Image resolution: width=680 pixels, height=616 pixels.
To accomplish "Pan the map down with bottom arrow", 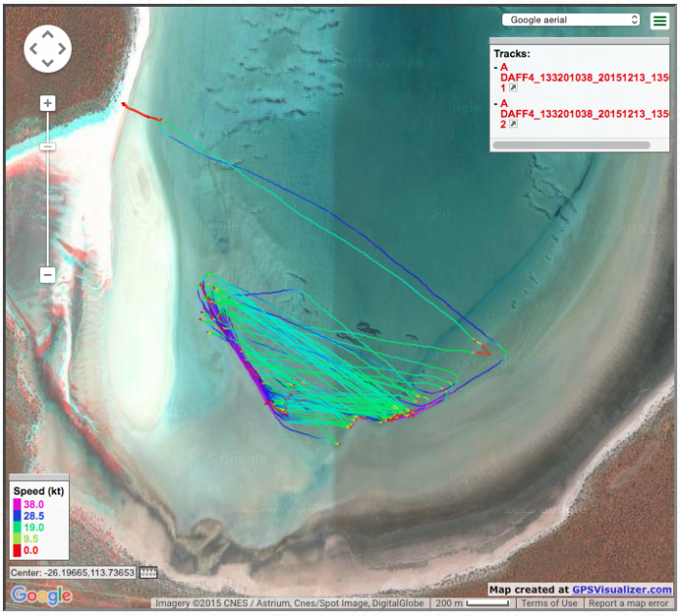I will click(48, 63).
